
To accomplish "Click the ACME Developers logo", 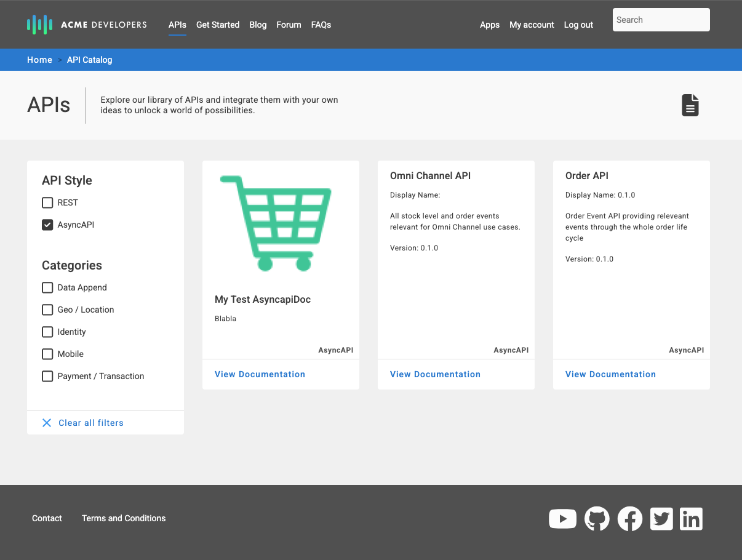I will (x=86, y=25).
